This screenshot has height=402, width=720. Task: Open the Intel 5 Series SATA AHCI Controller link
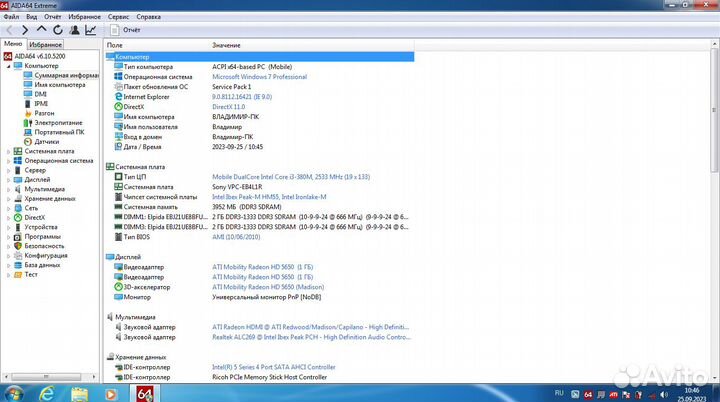click(274, 367)
